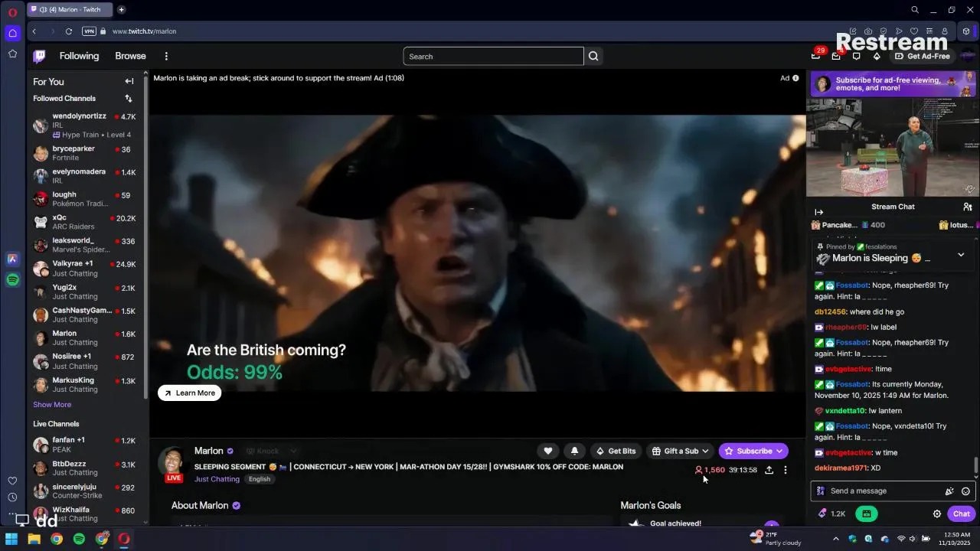
Task: Open Spotify from the taskbar
Action: [x=79, y=539]
